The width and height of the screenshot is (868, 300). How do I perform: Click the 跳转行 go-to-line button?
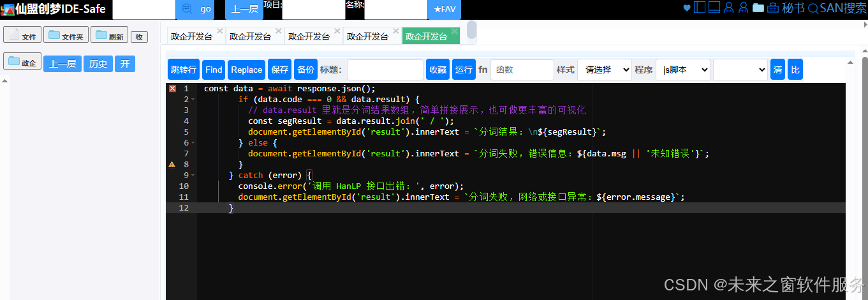coord(184,70)
